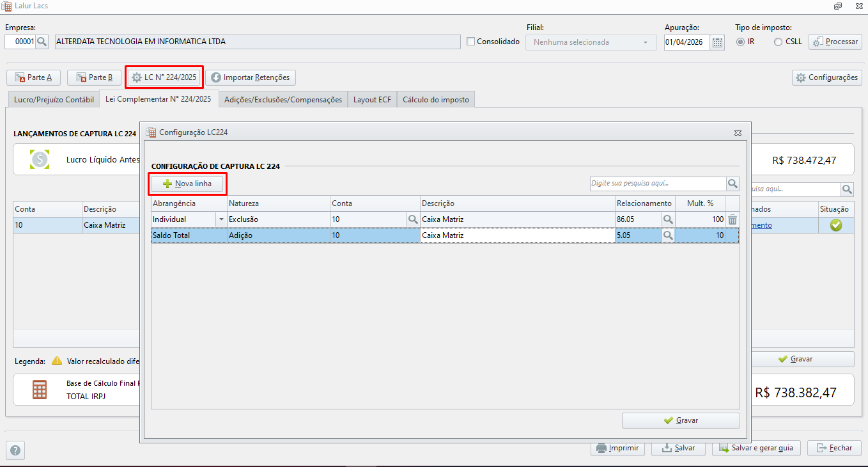Click the Empresa search magnifier icon
The height and width of the screenshot is (467, 868).
pyautogui.click(x=42, y=42)
